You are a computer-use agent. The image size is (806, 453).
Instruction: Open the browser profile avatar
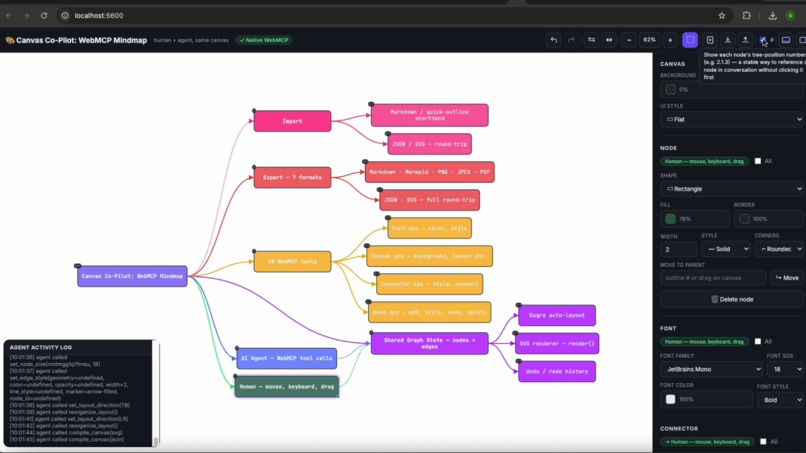[791, 15]
